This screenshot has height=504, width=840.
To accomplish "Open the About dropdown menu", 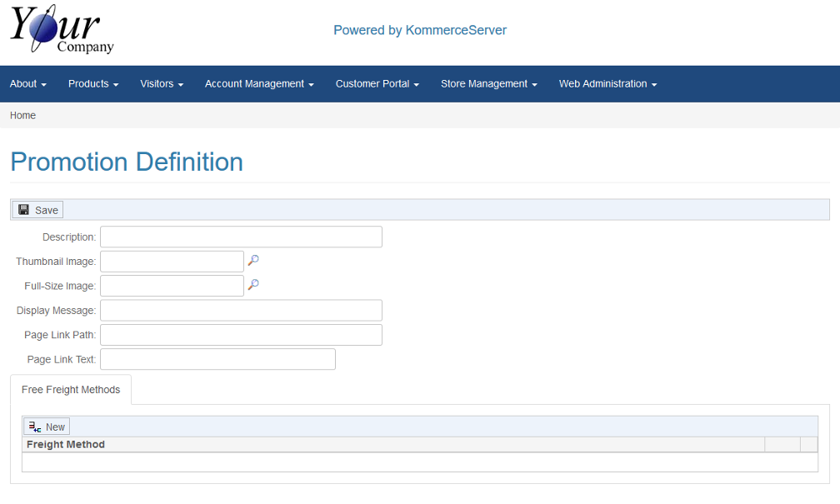I will click(x=27, y=84).
